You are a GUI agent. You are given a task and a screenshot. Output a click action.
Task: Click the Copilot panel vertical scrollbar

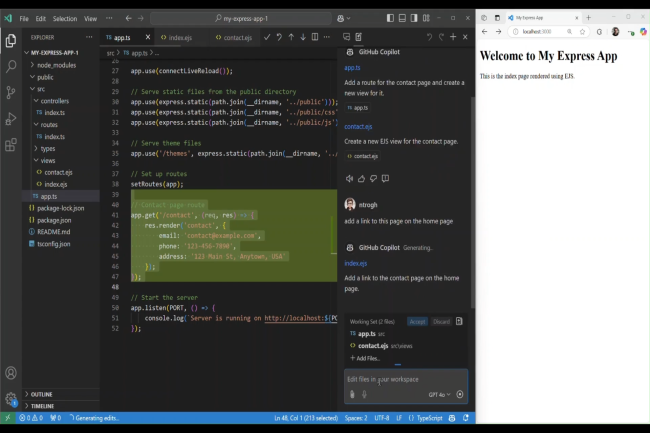473,201
